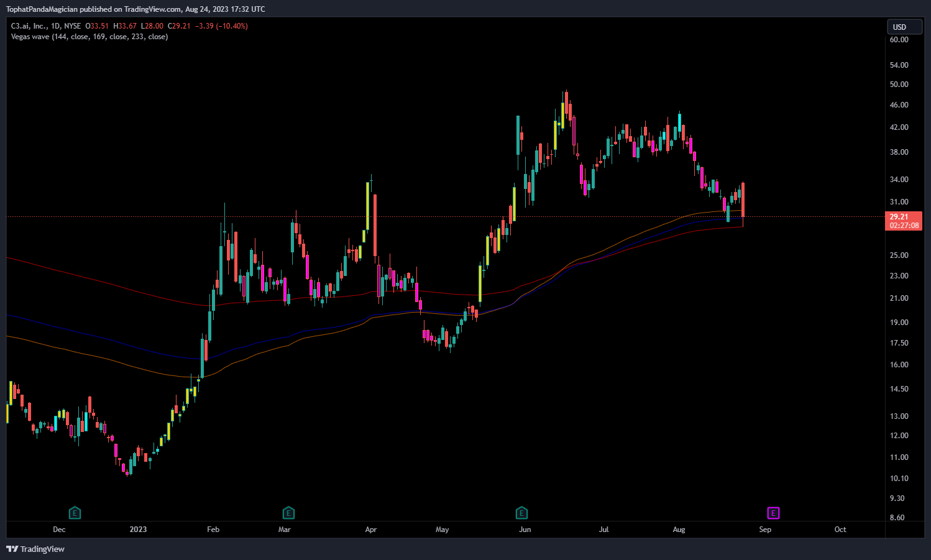Image resolution: width=931 pixels, height=560 pixels.
Task: Click the TradingView logo at bottom left
Action: (x=35, y=549)
